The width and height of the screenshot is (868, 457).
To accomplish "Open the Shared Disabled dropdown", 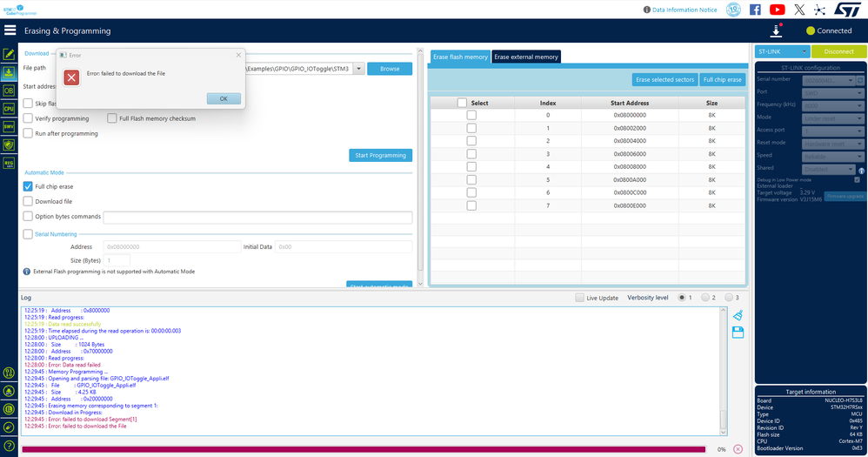I will click(829, 170).
